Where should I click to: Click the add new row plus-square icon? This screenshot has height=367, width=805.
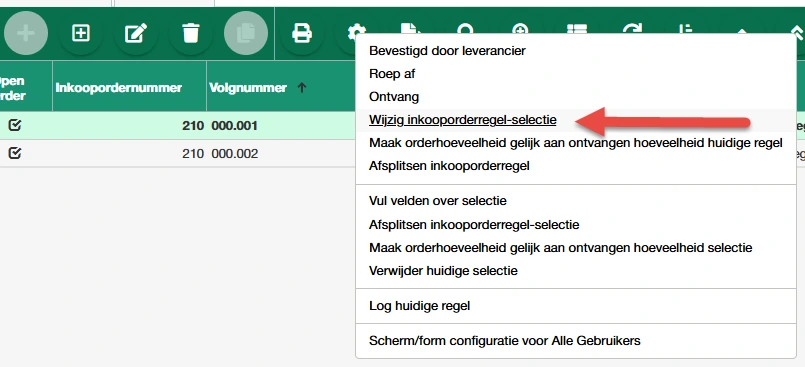pos(81,33)
